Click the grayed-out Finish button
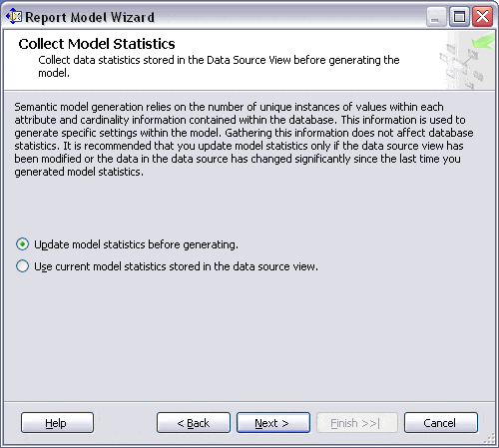This screenshot has height=448, width=499. (357, 423)
